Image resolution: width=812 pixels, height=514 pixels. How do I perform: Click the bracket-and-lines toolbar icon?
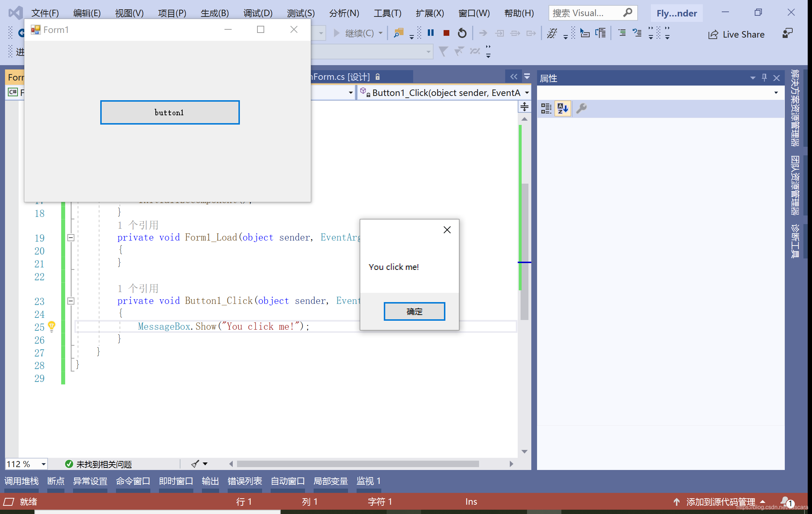tap(600, 33)
